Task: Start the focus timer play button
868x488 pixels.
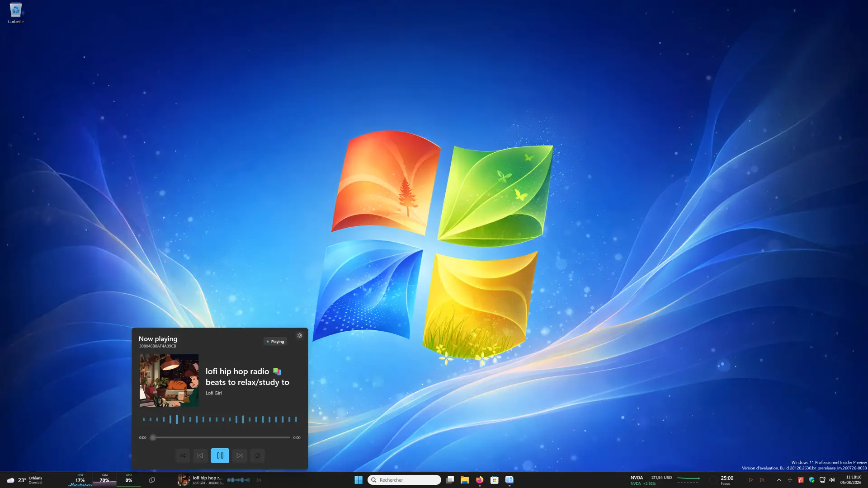Action: pyautogui.click(x=751, y=480)
